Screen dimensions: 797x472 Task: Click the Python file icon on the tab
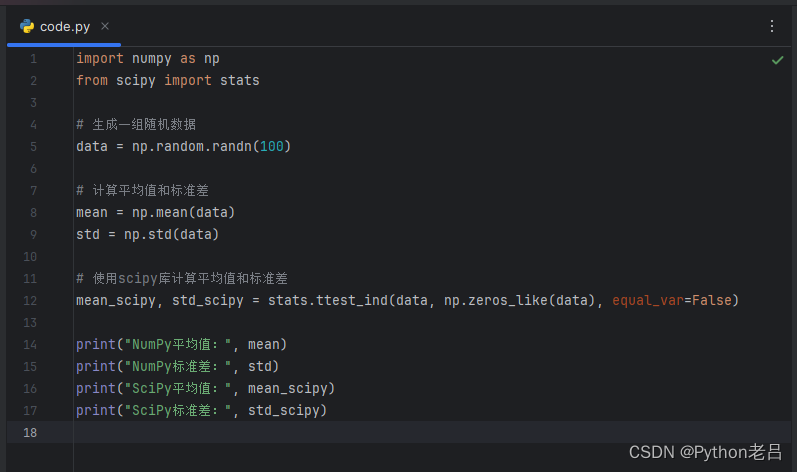click(27, 26)
